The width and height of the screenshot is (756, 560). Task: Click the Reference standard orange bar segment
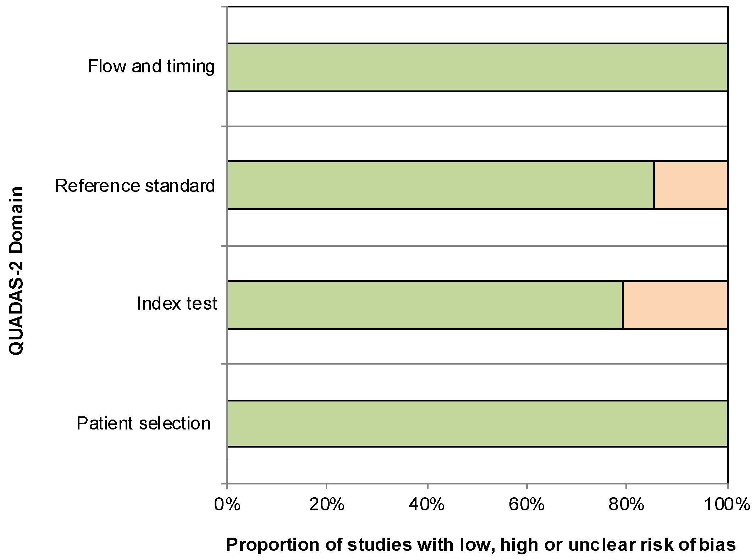pyautogui.click(x=690, y=185)
